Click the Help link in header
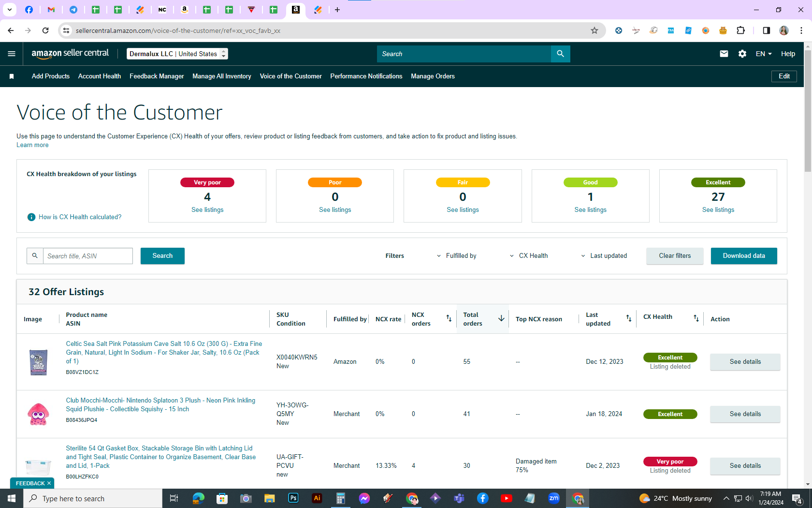Image resolution: width=812 pixels, height=508 pixels. 788,54
